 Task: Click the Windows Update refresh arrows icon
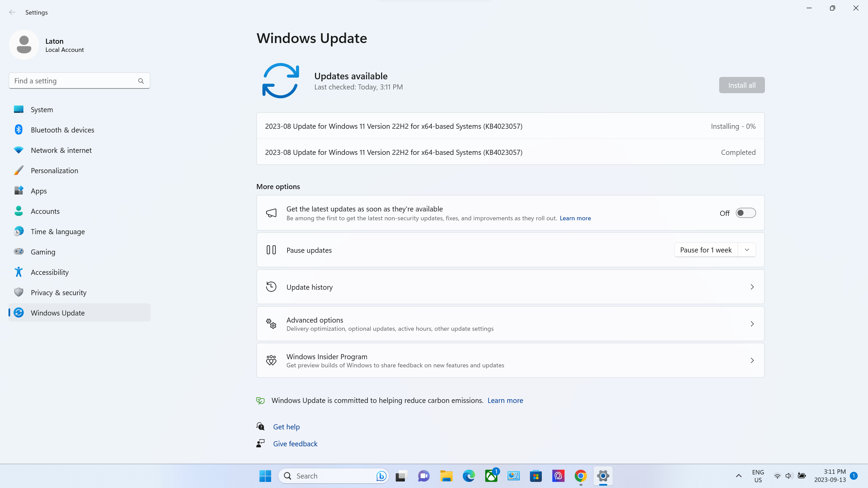click(x=280, y=81)
